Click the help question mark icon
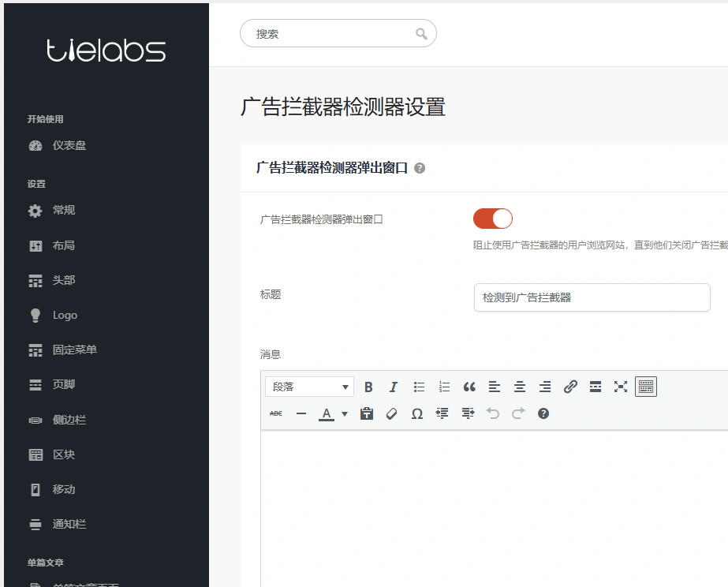Viewport: 728px width, 587px height. 543,413
